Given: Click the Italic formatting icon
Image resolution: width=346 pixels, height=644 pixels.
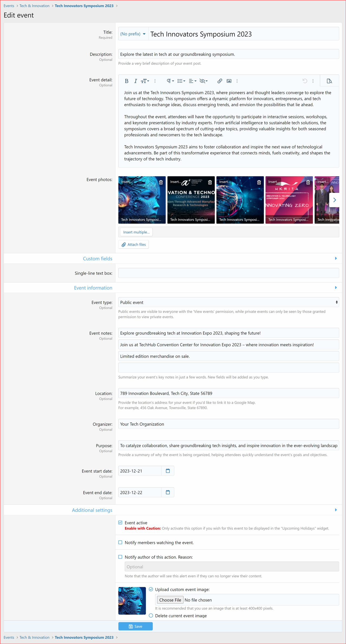Looking at the screenshot, I should (135, 81).
